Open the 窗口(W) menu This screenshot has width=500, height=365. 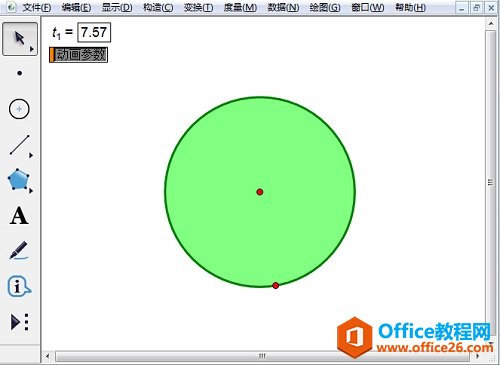click(x=368, y=7)
